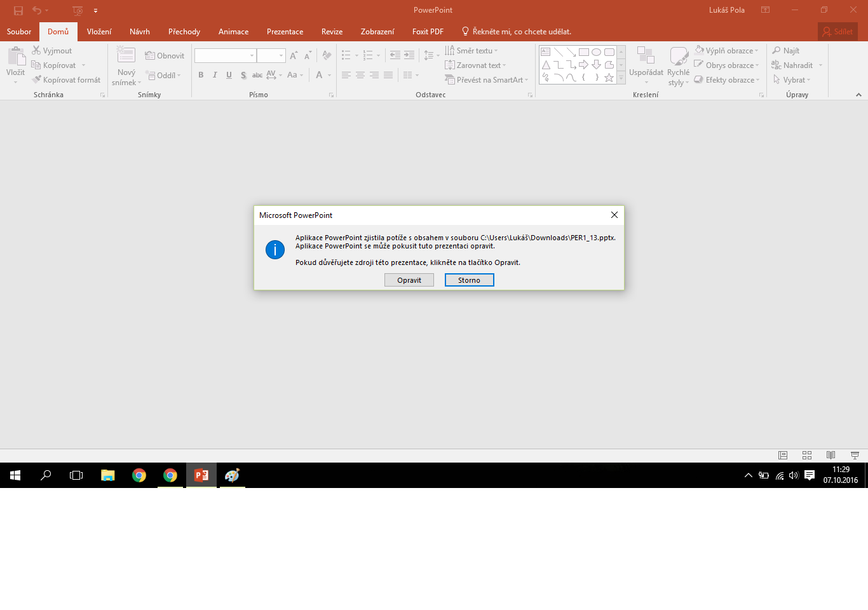Select the star shape in gallery
The image size is (868, 610).
(x=609, y=78)
